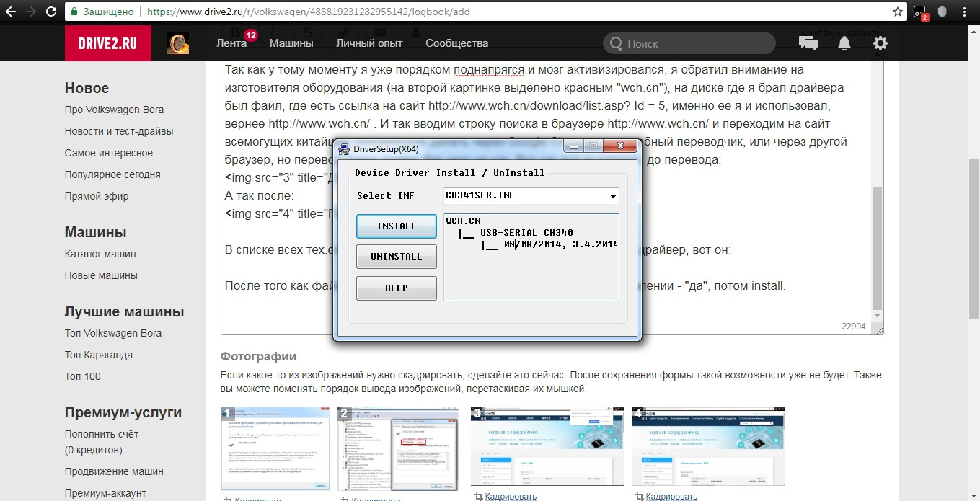This screenshot has width=980, height=501.
Task: Open Топ Караганда link
Action: [x=99, y=355]
